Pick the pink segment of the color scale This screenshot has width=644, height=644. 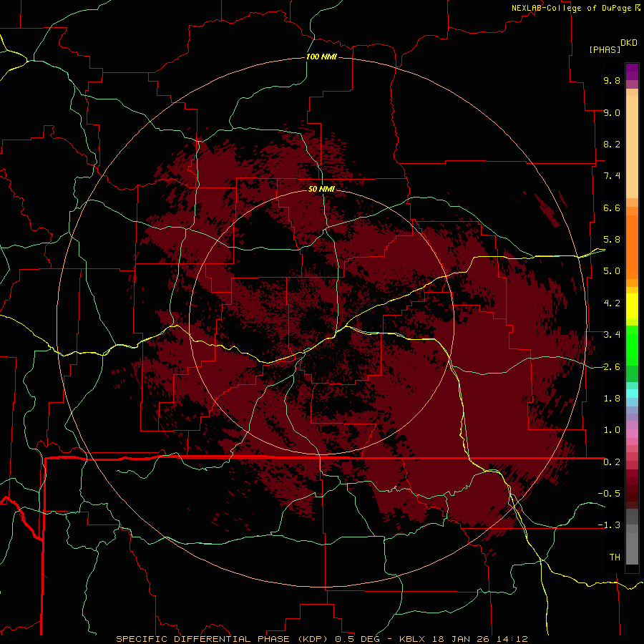632,434
